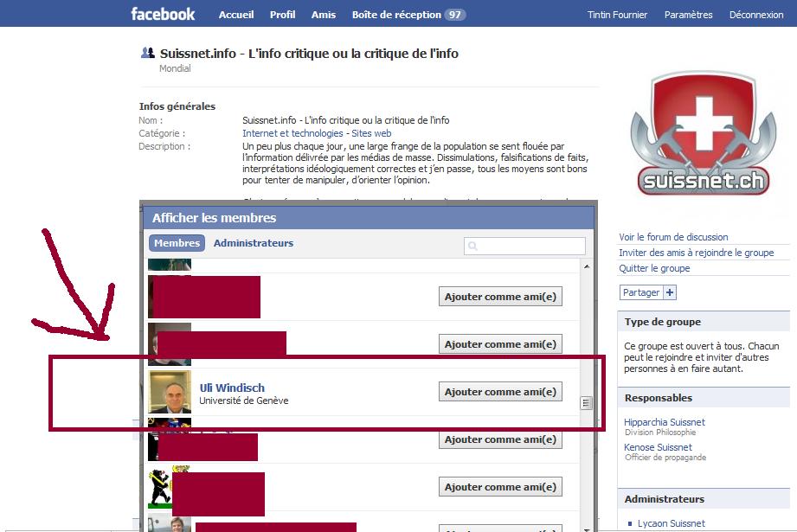The image size is (797, 532).
Task: Open Uli Windisch's profile name link
Action: 232,388
